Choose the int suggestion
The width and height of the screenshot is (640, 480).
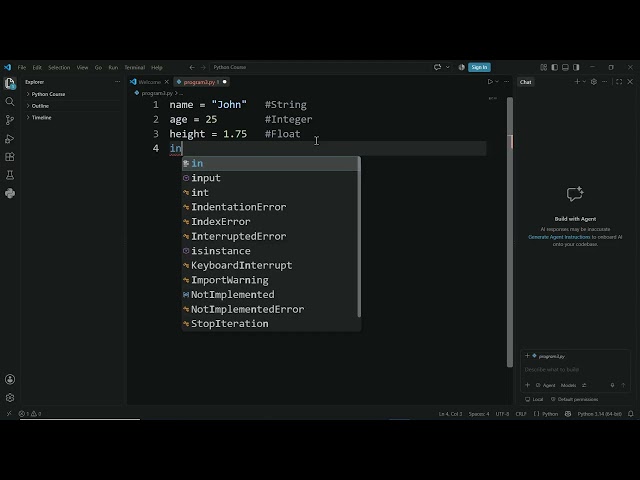pos(271,193)
